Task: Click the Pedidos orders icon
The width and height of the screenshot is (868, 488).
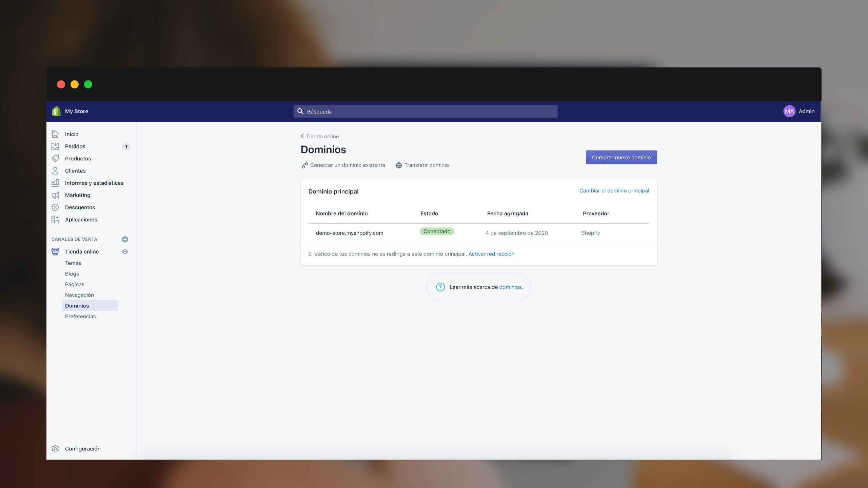Action: click(55, 146)
